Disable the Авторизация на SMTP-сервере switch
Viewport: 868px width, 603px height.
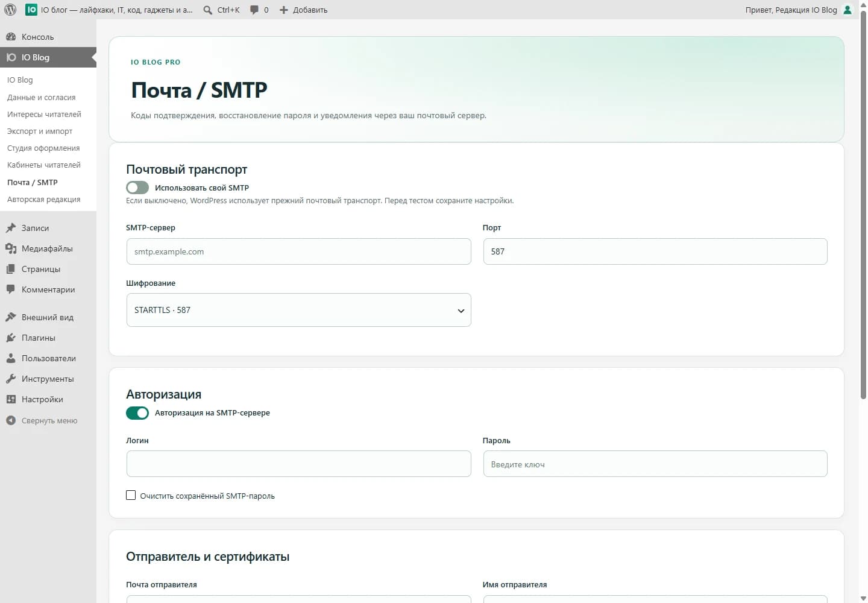pos(137,413)
